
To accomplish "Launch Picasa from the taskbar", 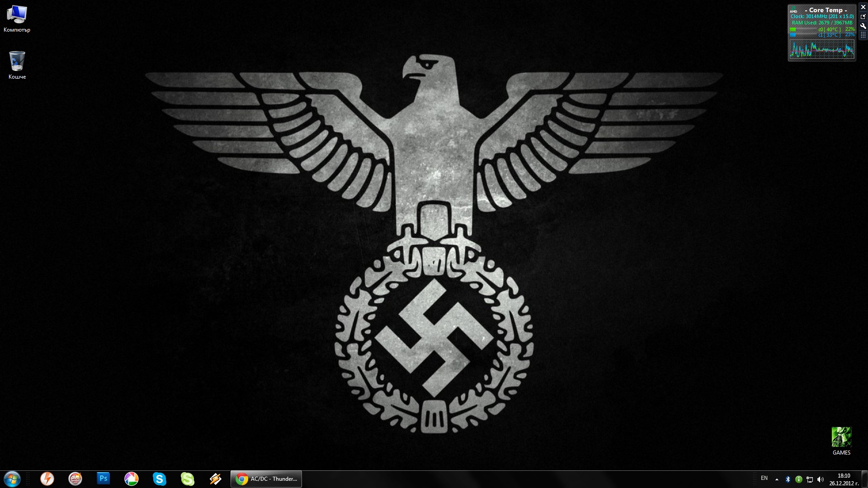I will 131,479.
